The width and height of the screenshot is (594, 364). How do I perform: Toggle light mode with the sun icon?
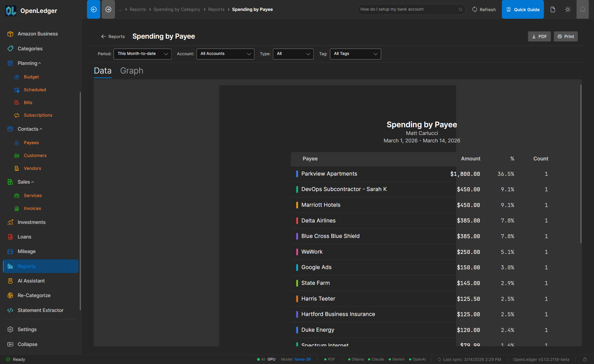click(x=568, y=9)
